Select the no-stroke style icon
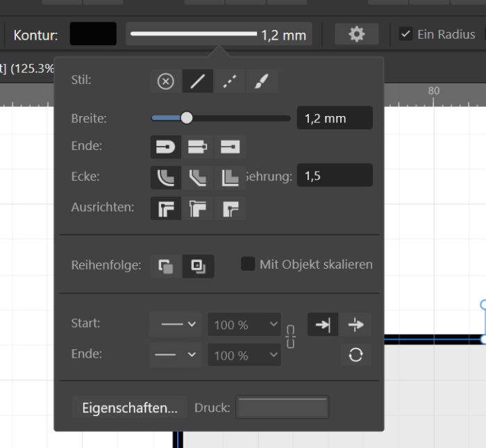The width and height of the screenshot is (486, 448). (166, 81)
